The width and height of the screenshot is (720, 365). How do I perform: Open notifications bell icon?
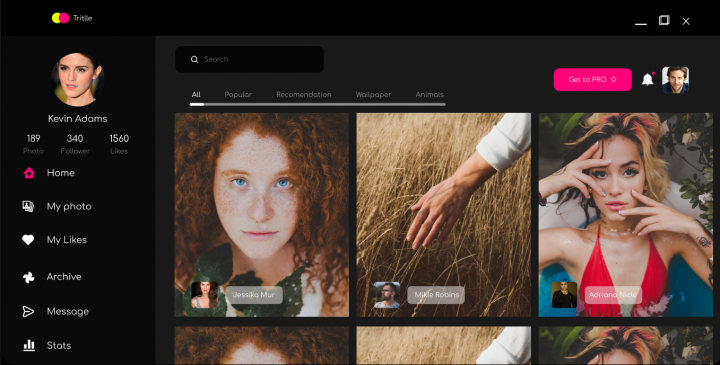point(647,79)
